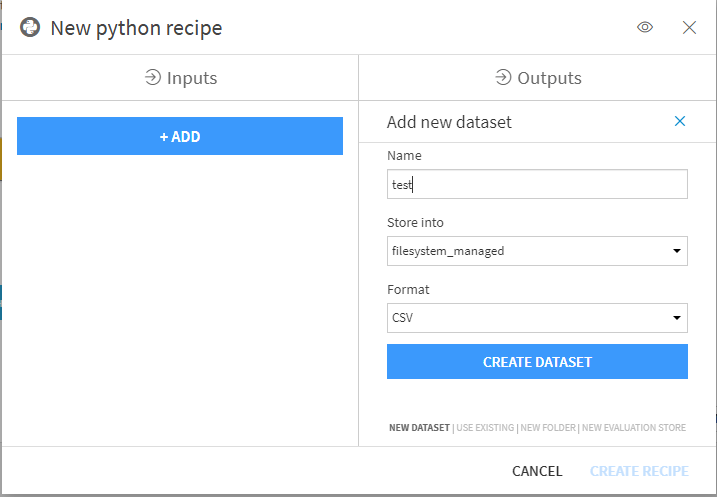Click the Inputs arrow icon
Image resolution: width=717 pixels, height=497 pixels.
pyautogui.click(x=153, y=77)
